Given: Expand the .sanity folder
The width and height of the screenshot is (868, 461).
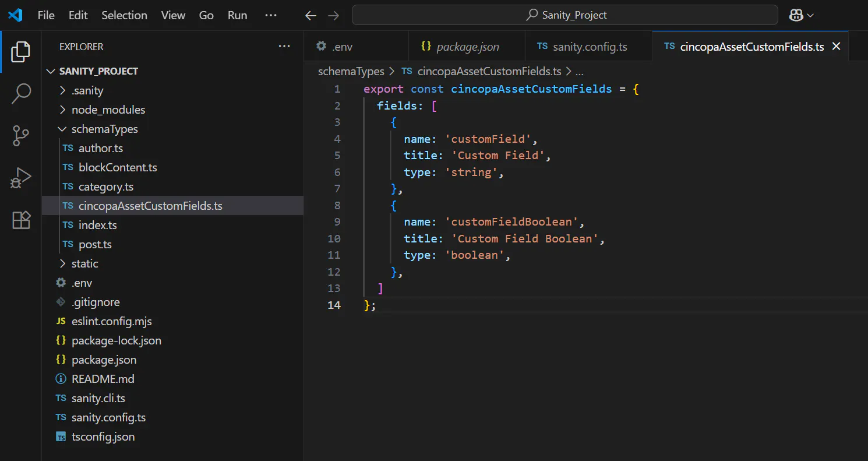Looking at the screenshot, I should coord(173,90).
